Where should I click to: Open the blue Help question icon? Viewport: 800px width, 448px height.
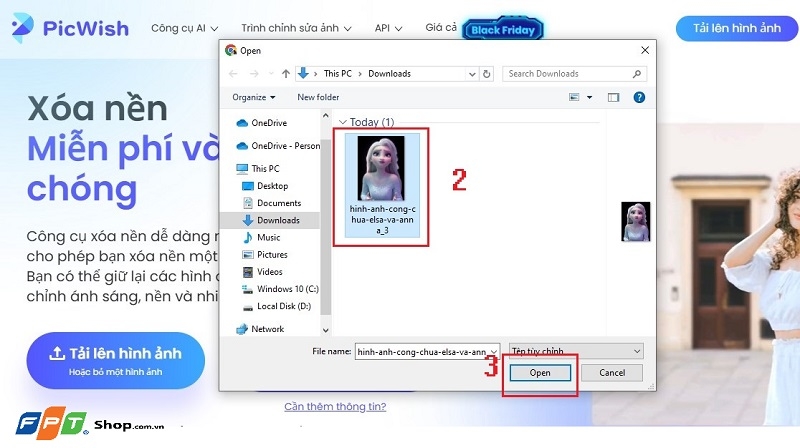pyautogui.click(x=639, y=97)
